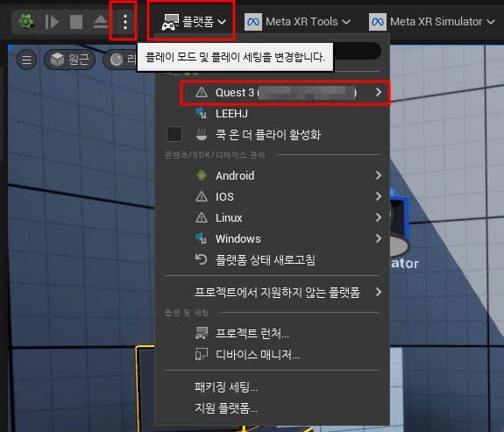Viewport: 504px width, 432px height.
Task: Open 지원 플랫폼... supported platforms
Action: (272, 408)
